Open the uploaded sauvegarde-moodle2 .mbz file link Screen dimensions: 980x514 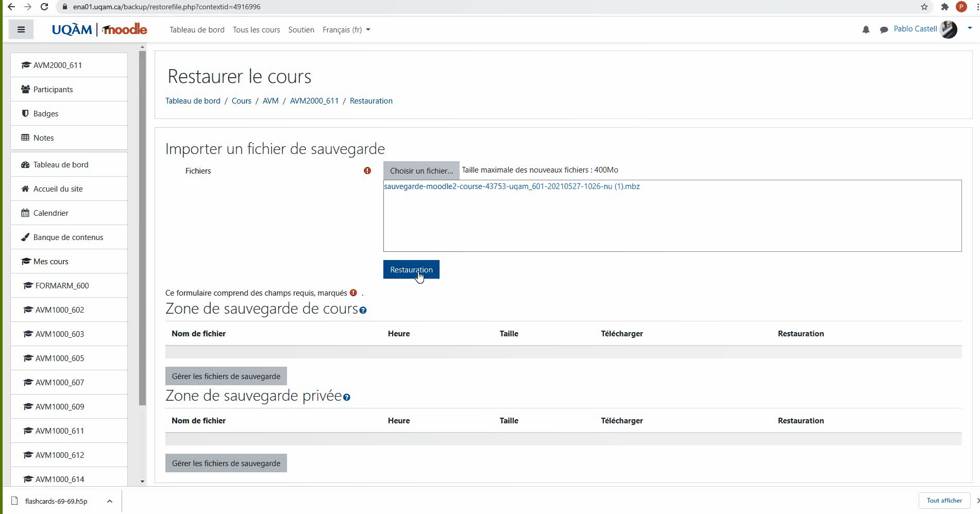pyautogui.click(x=512, y=186)
